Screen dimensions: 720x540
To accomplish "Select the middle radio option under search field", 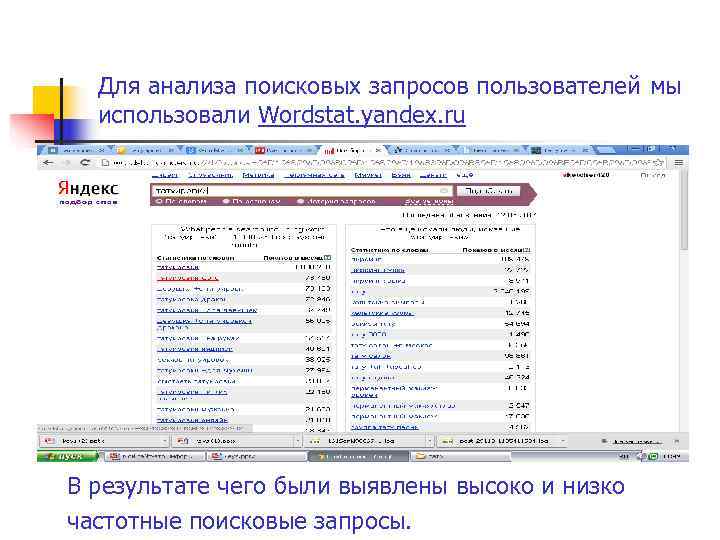I will [226, 202].
